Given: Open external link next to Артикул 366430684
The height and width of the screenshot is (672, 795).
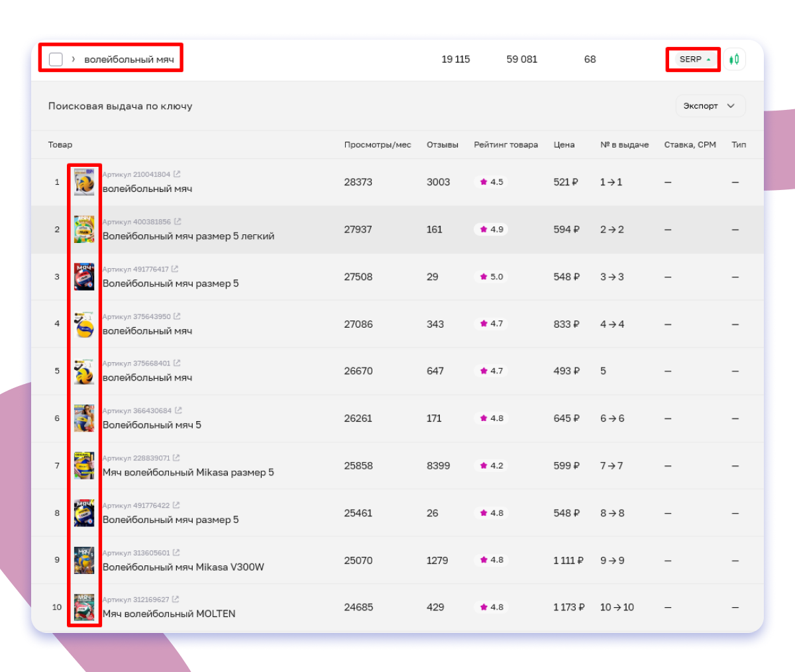Looking at the screenshot, I should pyautogui.click(x=178, y=410).
